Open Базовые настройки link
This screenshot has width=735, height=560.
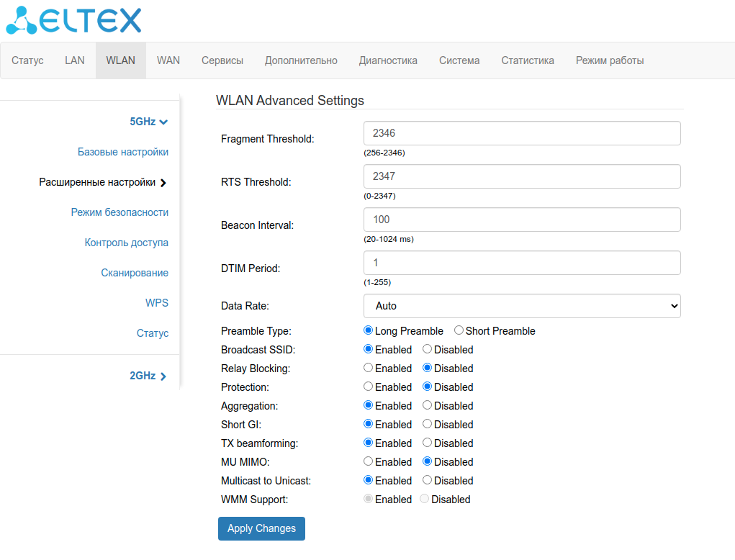click(x=123, y=152)
